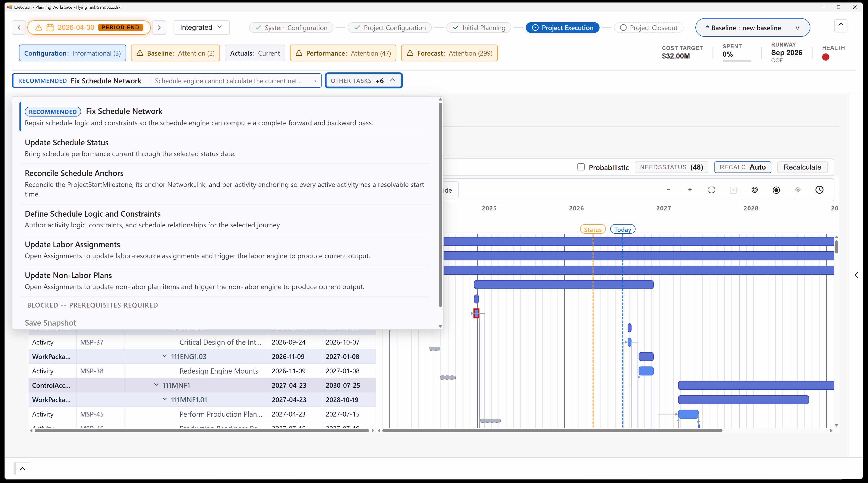Click arrow on recommended Fix Schedule Network bar
Screen dimensions: 868x483
[x=314, y=81]
